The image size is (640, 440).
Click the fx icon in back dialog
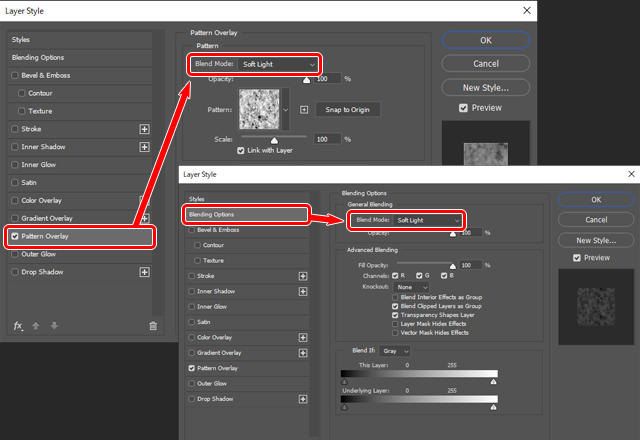tap(18, 325)
